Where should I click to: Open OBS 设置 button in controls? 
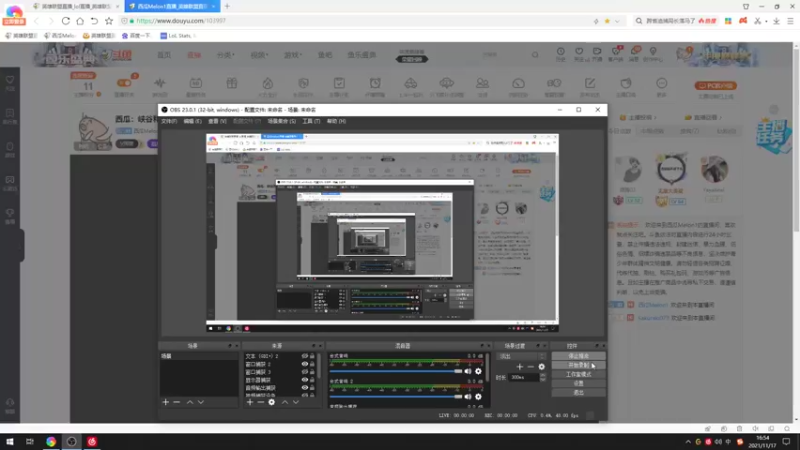click(x=579, y=384)
